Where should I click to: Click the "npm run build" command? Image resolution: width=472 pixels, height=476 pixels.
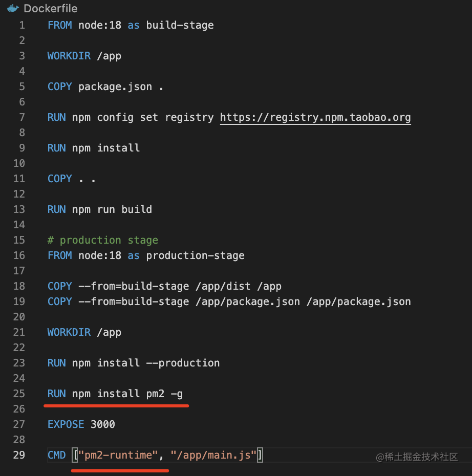coord(112,209)
